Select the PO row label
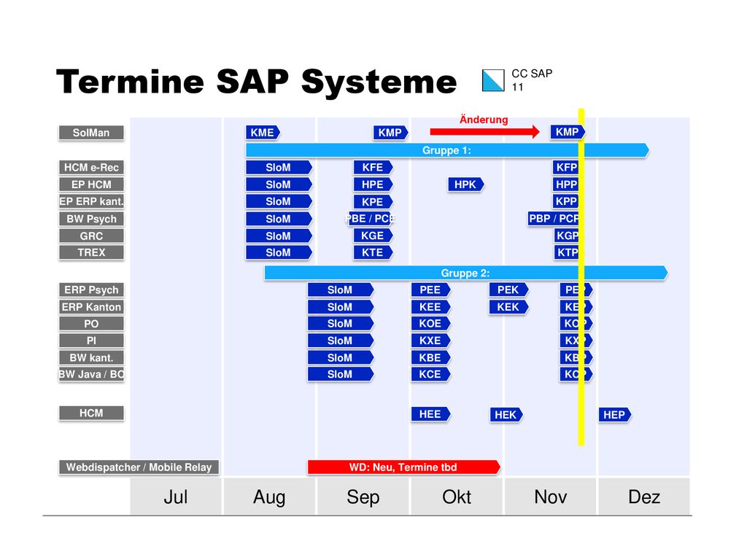The image size is (747, 560). tap(91, 324)
